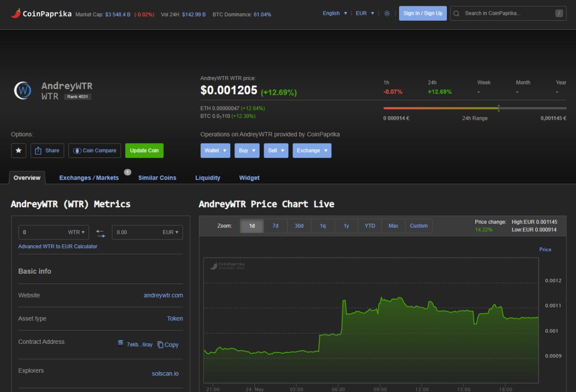Expand the Buy dropdown

pyautogui.click(x=247, y=151)
